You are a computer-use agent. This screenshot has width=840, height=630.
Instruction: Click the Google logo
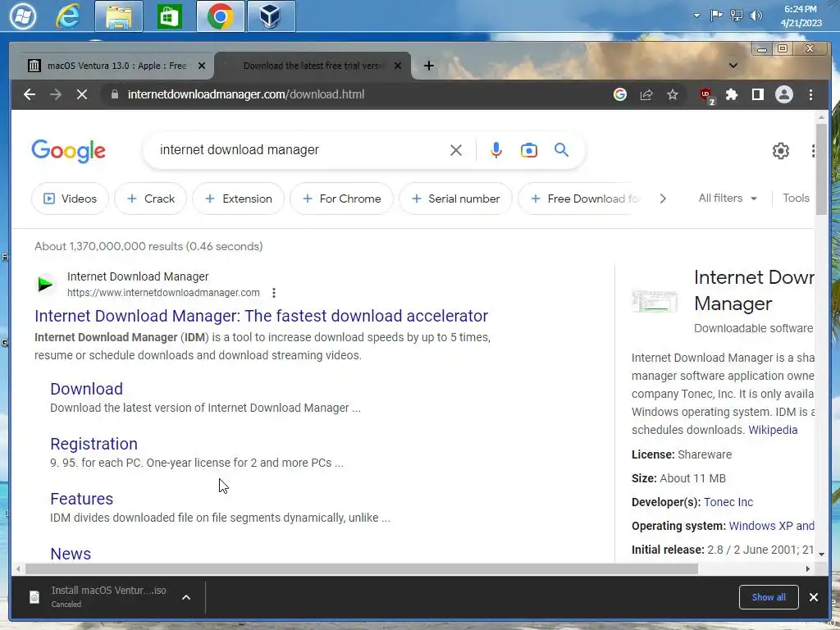69,151
